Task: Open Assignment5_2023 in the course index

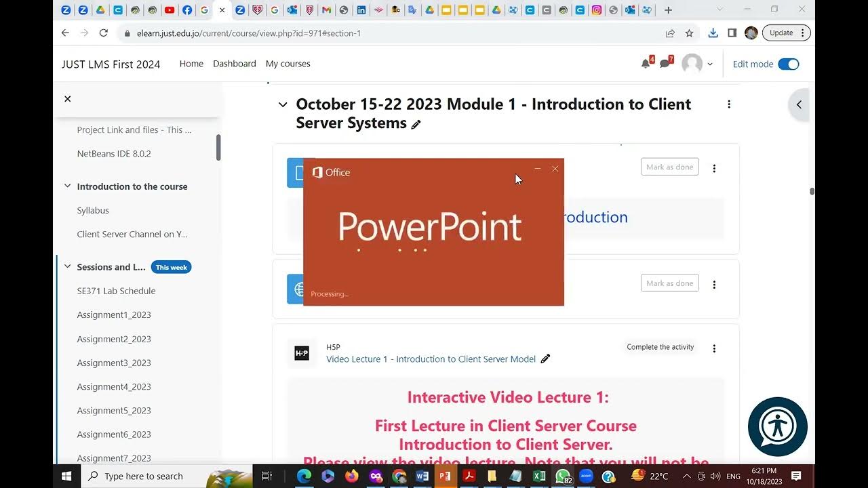Action: point(114,411)
